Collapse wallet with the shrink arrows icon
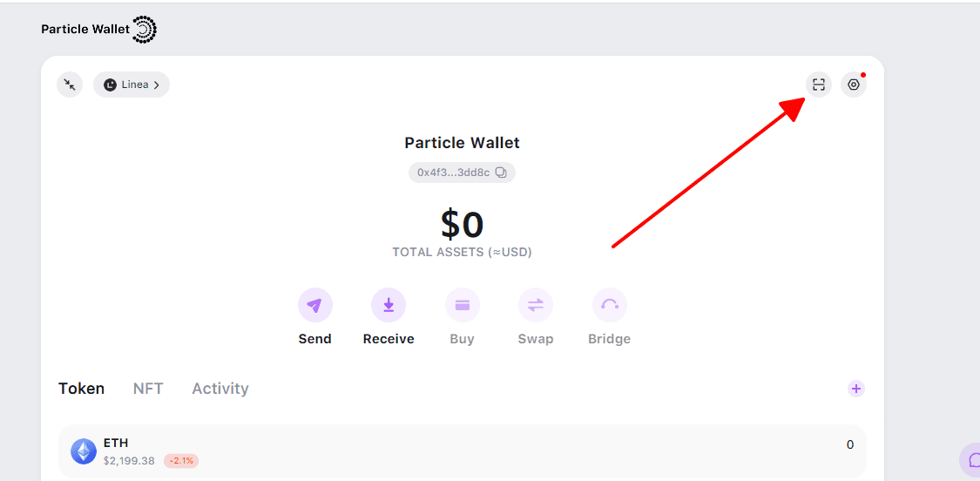 70,85
